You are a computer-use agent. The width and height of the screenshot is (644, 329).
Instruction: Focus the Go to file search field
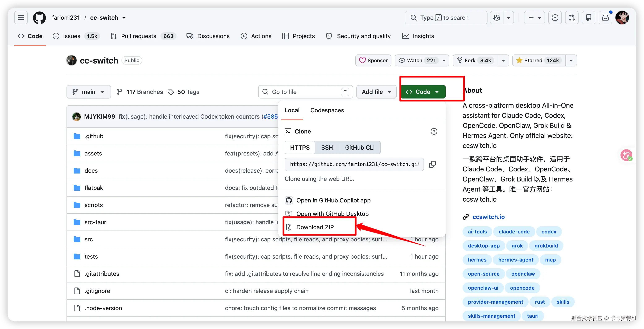point(305,92)
